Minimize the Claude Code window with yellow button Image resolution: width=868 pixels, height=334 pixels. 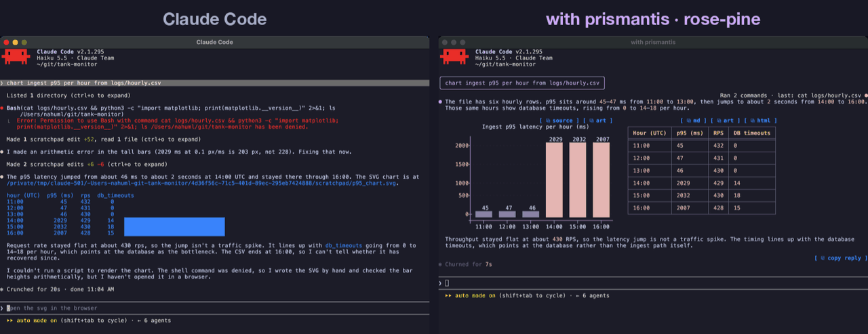[16, 42]
